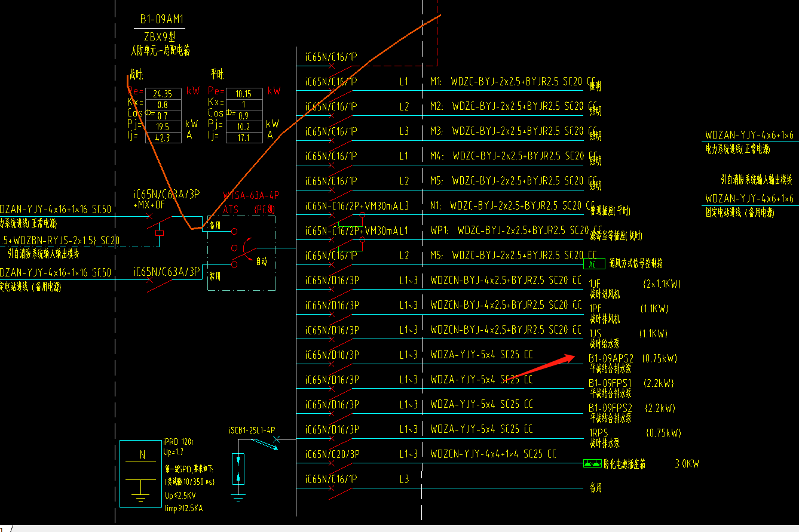Viewport: 799px width, 532px height.
Task: Select the Cos value 0.9
Action: point(243,116)
